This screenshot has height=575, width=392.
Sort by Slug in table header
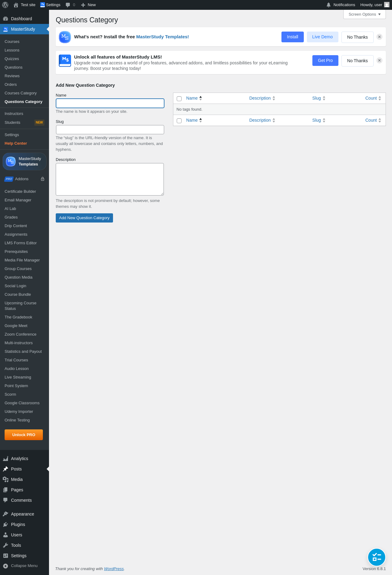pos(319,98)
